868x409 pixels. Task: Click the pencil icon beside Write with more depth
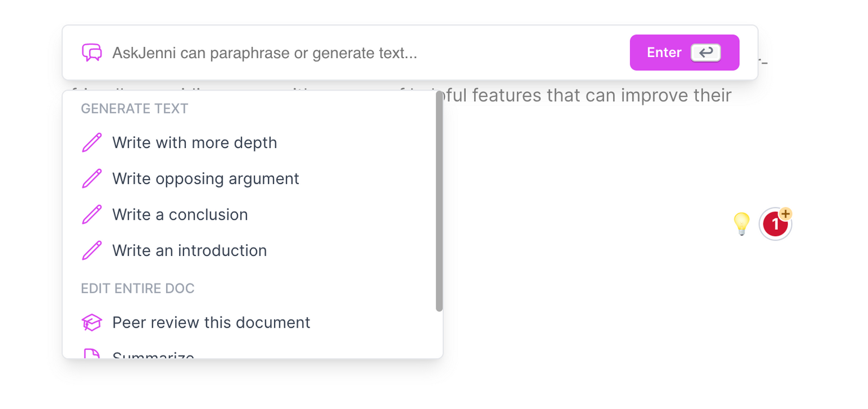click(x=92, y=142)
